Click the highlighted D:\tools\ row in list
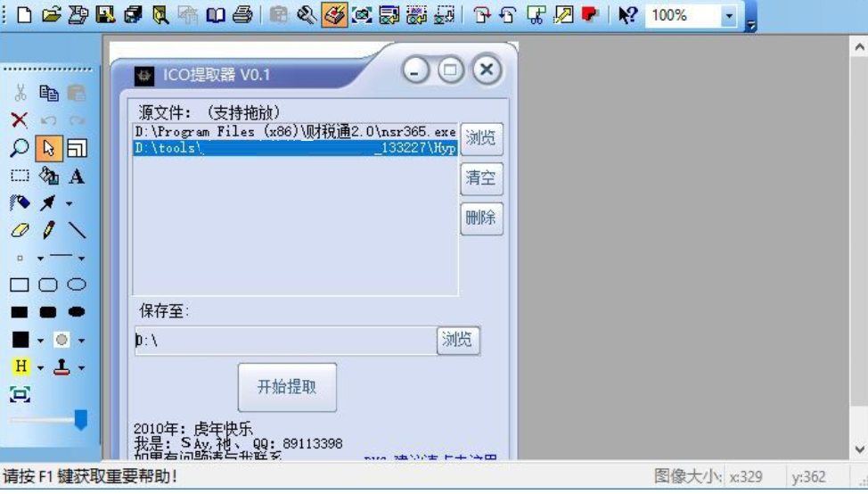This screenshot has width=868, height=494. click(x=295, y=148)
